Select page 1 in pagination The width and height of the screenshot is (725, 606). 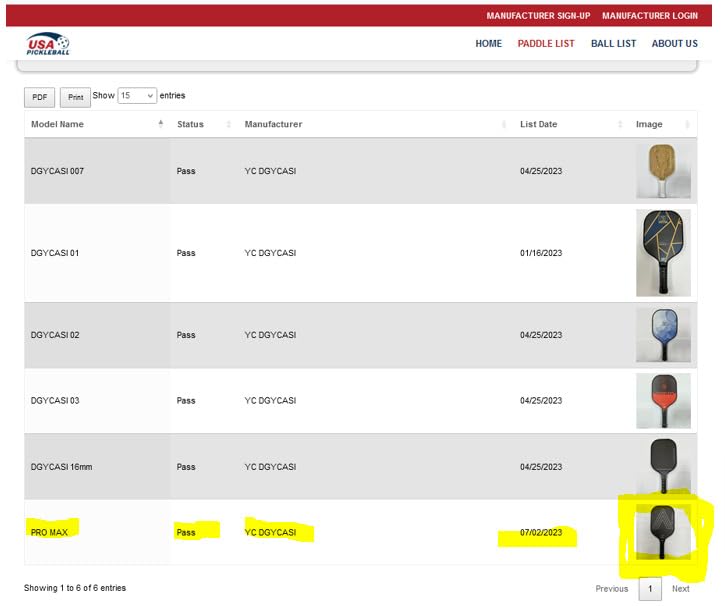coord(650,588)
